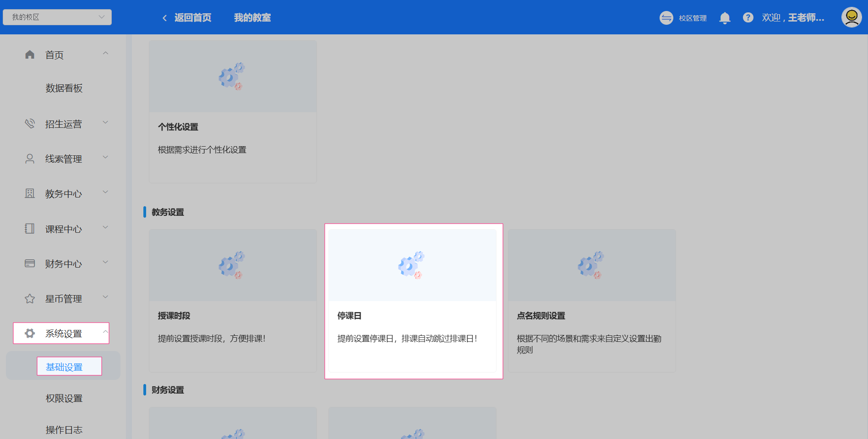Click the 教务设置 section heading
Screen dimensions: 868x439
click(x=168, y=212)
